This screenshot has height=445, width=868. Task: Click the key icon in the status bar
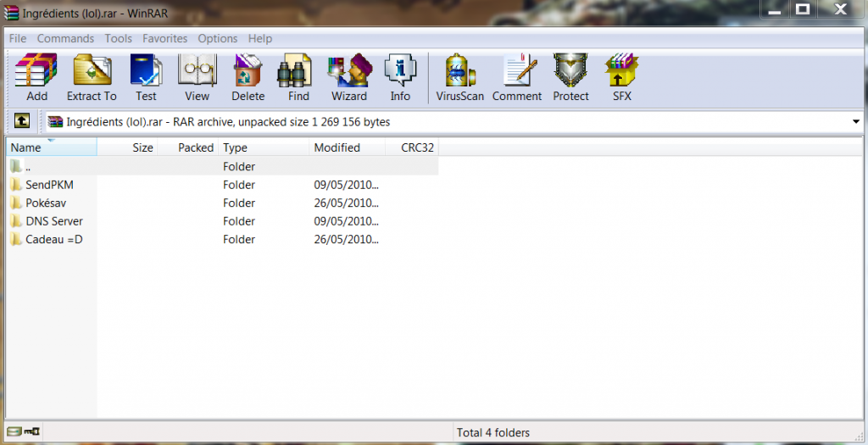31,431
